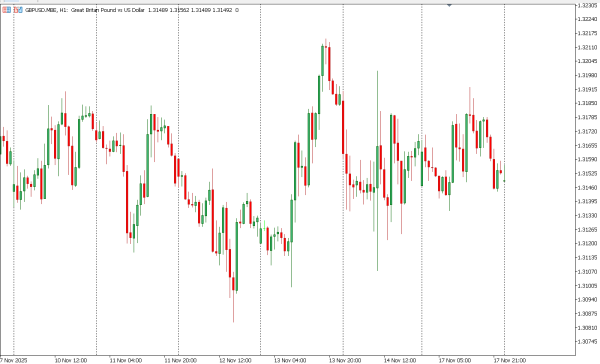Click the 13 Nov 04:00 time label
Screen dimensions: 600x364
pyautogui.click(x=290, y=360)
